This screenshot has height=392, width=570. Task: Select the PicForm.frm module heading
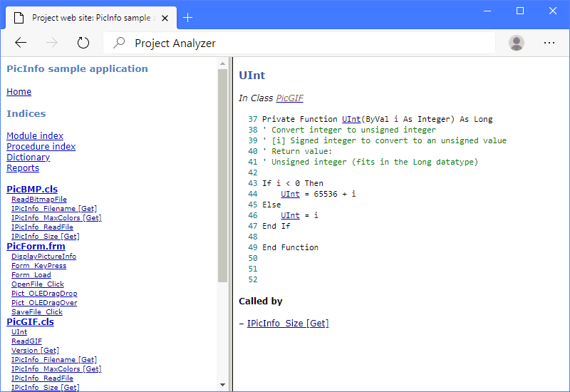pyautogui.click(x=36, y=247)
